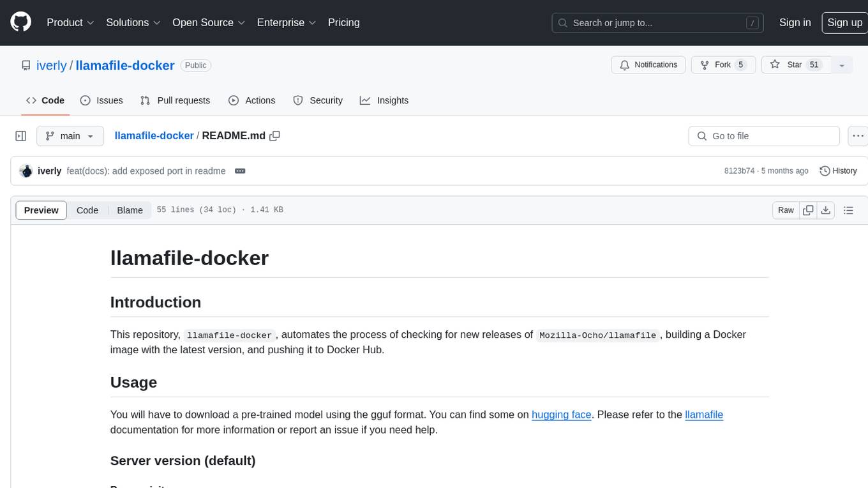
Task: Select the Code view
Action: tap(87, 210)
